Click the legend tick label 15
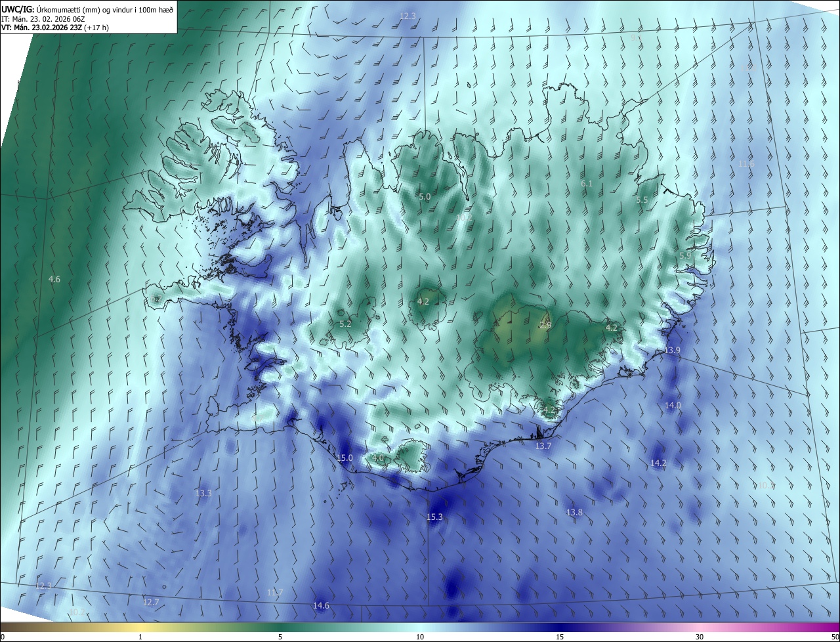The height and width of the screenshot is (642, 840). pos(560,637)
